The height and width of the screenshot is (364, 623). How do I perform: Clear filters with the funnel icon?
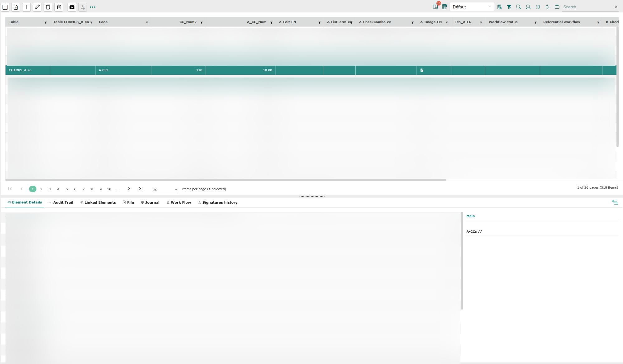click(509, 7)
